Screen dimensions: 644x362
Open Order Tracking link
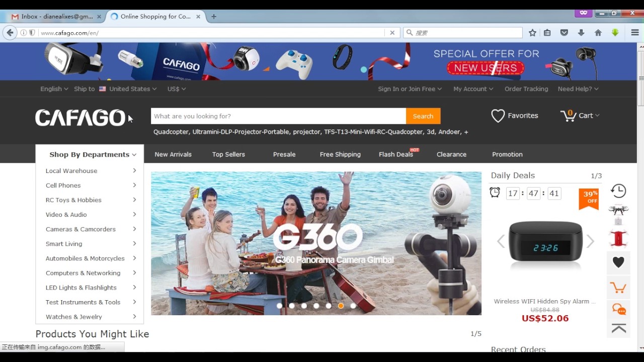click(x=526, y=89)
